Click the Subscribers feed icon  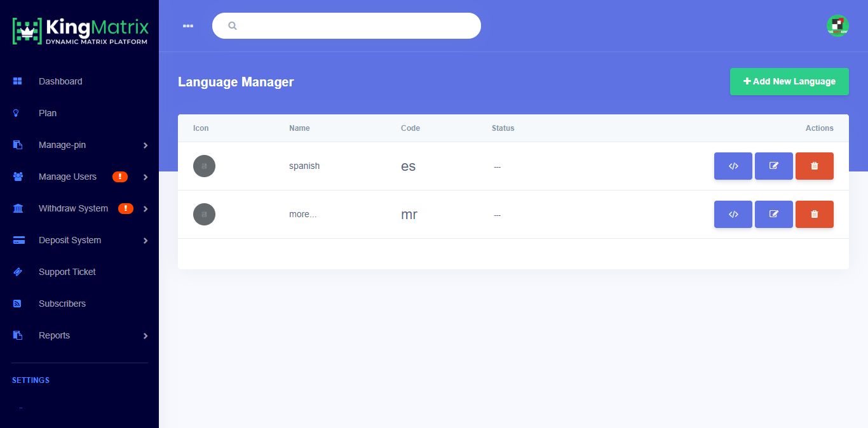(17, 304)
